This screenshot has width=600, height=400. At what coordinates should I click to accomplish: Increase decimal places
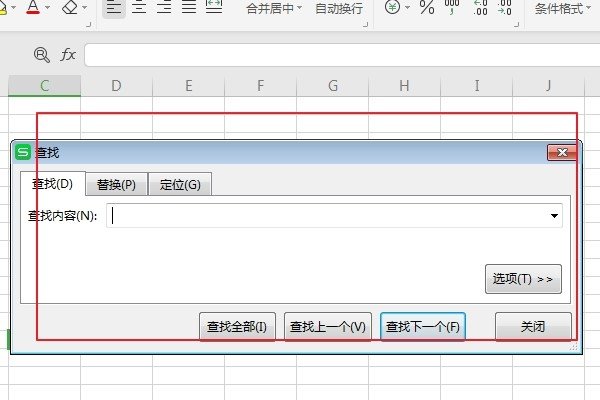pos(480,7)
